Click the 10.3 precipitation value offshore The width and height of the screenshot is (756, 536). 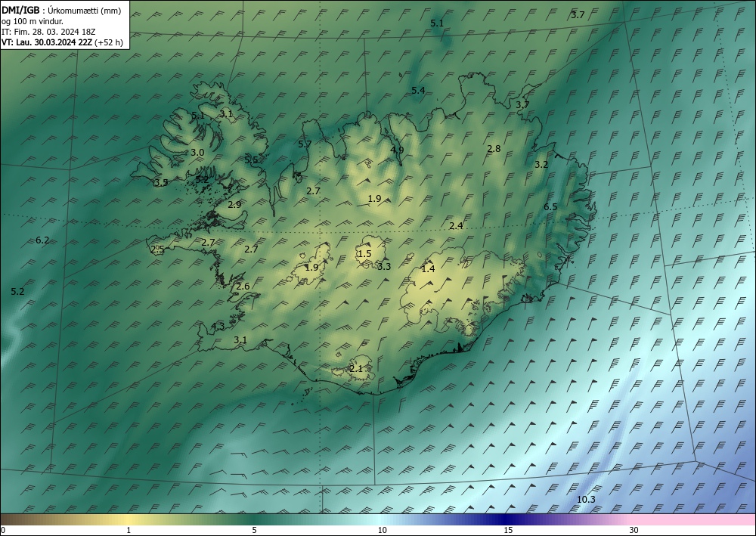[586, 500]
